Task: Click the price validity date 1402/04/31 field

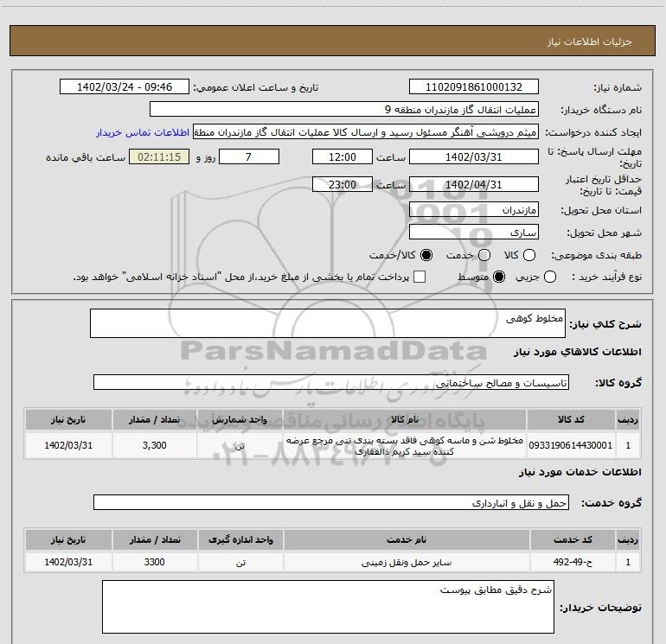Action: point(474,184)
